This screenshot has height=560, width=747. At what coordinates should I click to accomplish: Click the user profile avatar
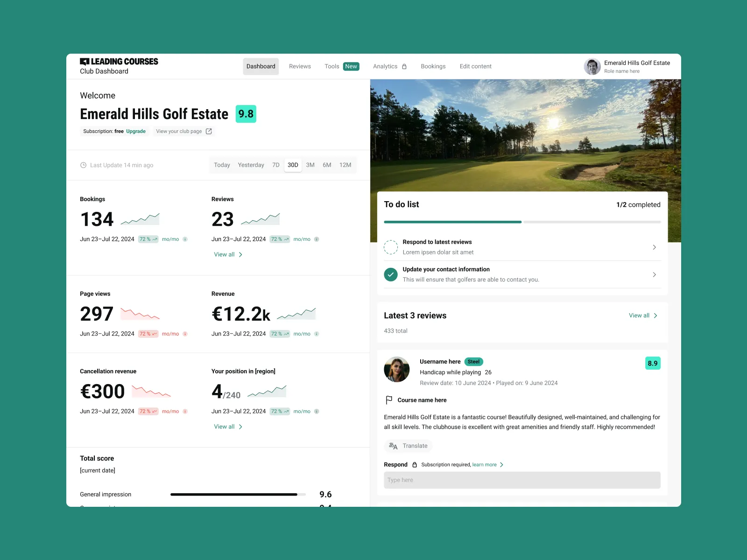click(592, 66)
